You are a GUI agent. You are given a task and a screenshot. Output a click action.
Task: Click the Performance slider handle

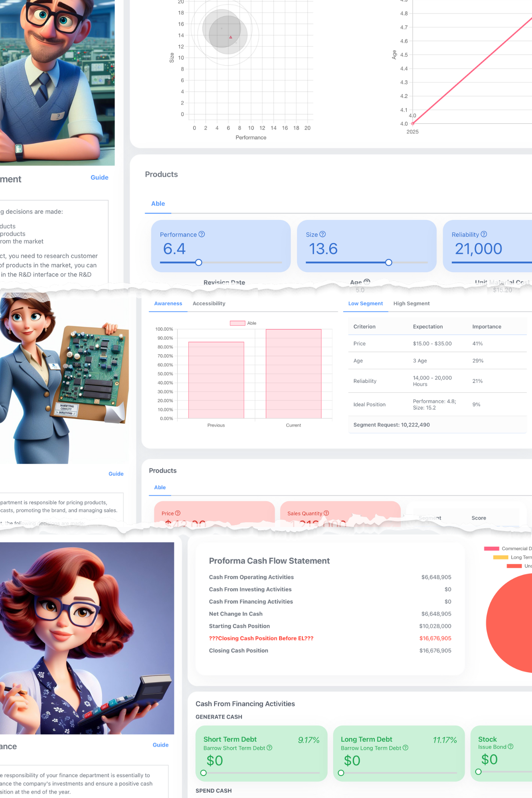point(199,263)
